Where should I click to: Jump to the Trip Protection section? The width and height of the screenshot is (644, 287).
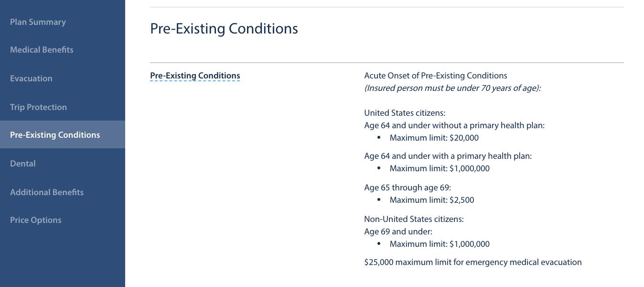[x=38, y=107]
